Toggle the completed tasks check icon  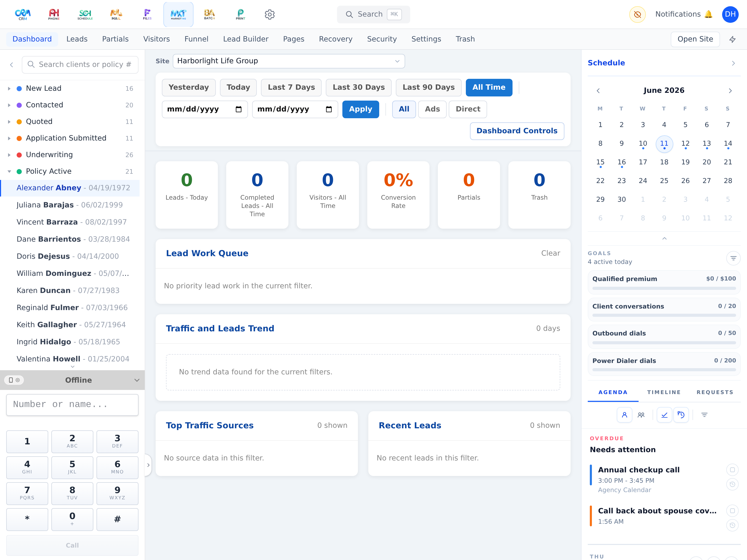[x=664, y=415]
